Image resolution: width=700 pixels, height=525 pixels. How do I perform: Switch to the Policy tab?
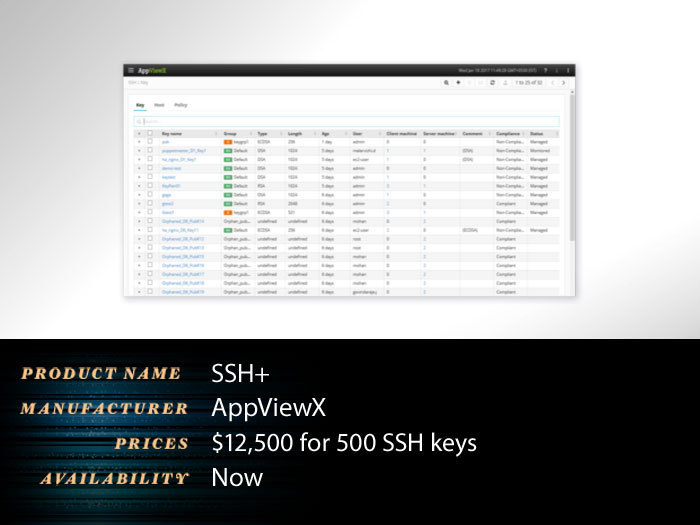181,105
